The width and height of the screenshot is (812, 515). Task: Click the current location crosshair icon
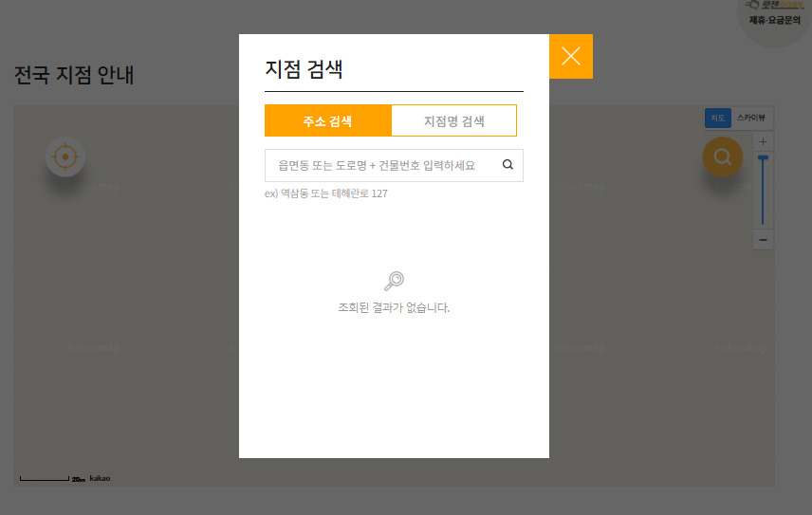pos(65,156)
